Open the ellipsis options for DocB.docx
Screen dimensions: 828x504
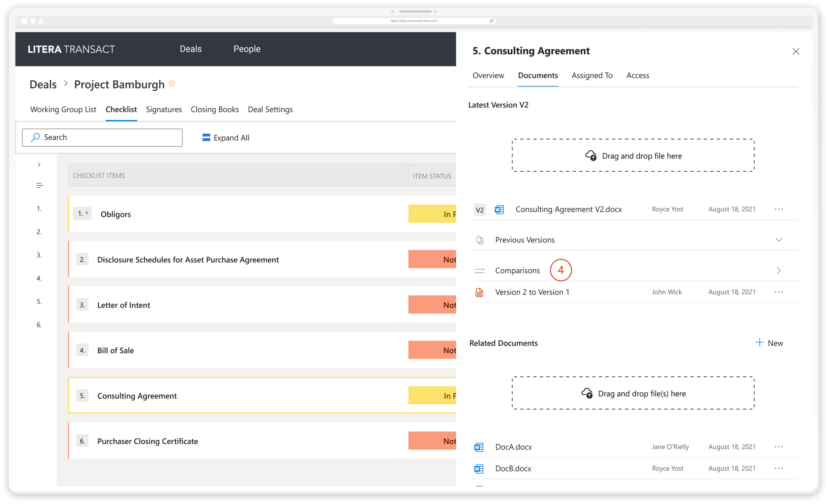[779, 468]
